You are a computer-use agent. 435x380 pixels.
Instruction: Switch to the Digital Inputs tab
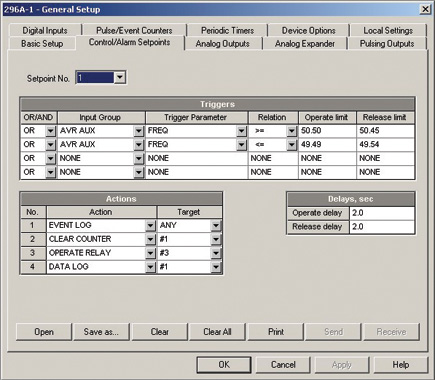click(x=45, y=30)
